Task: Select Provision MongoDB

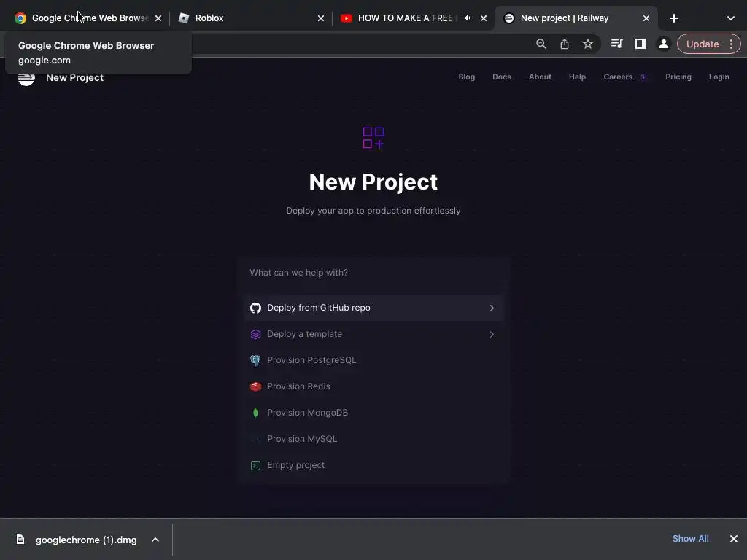Action: [x=374, y=413]
